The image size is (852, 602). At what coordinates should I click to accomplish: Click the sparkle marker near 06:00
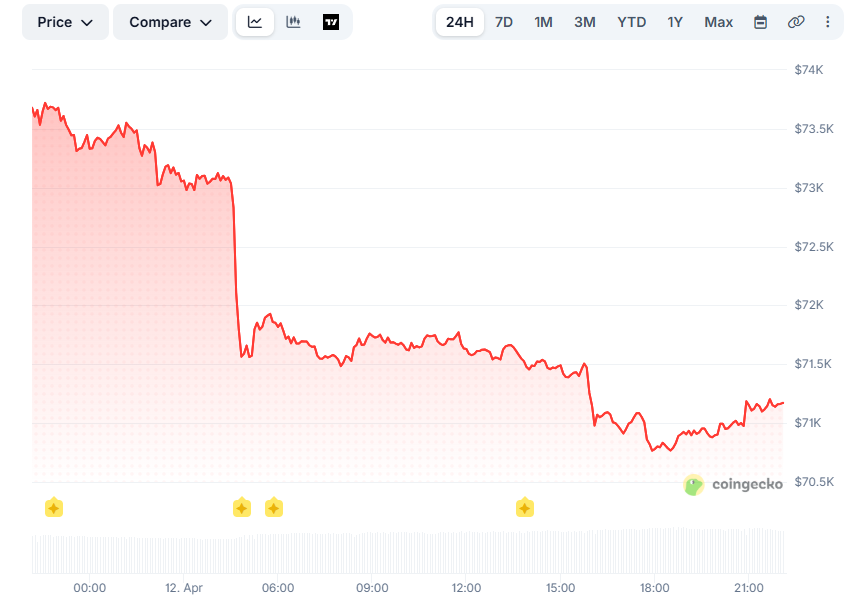[x=274, y=508]
